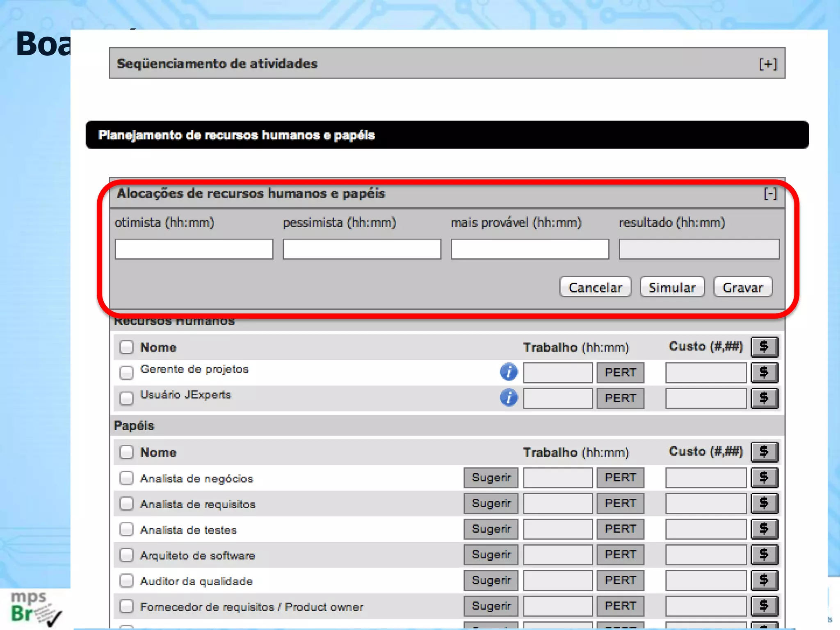Click dollar icon for Analista de requisitos
The width and height of the screenshot is (840, 630).
click(765, 503)
